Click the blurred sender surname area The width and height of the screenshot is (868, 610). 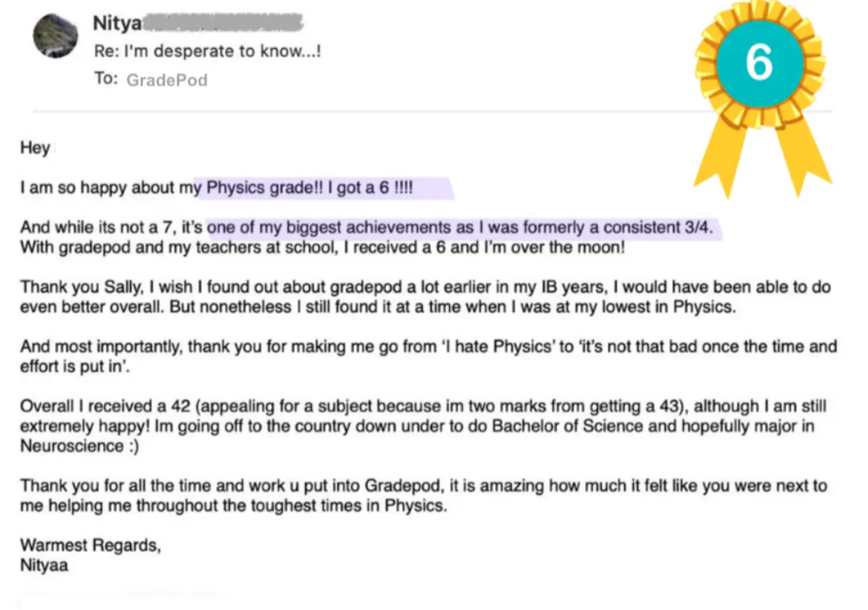pyautogui.click(x=223, y=23)
